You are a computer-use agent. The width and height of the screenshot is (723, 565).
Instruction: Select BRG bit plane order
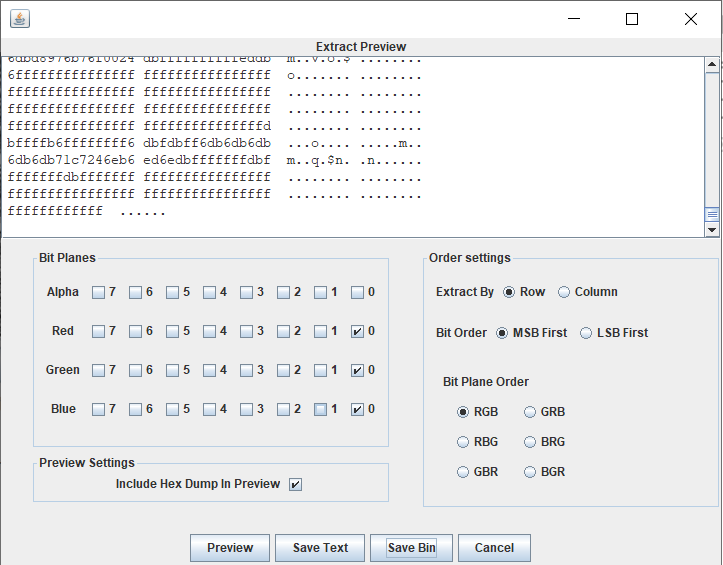tap(530, 442)
